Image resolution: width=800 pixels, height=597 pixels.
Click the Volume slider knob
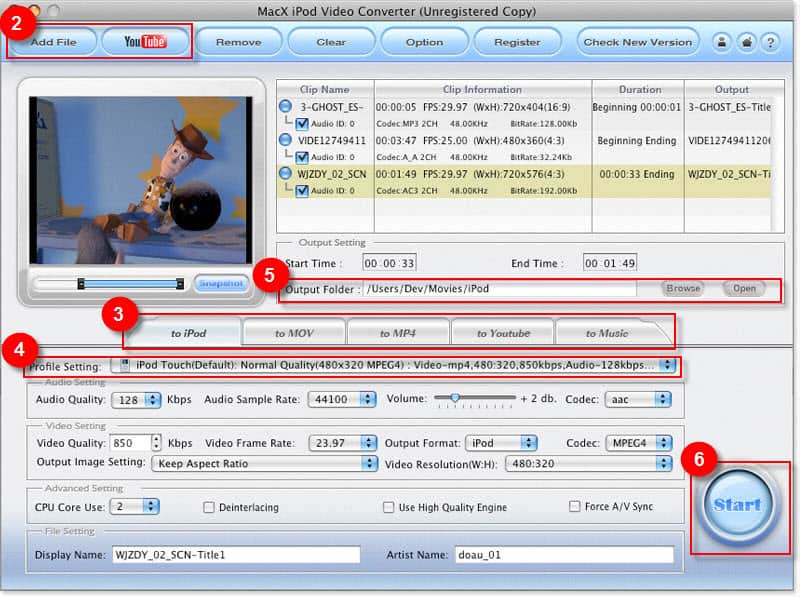click(455, 397)
